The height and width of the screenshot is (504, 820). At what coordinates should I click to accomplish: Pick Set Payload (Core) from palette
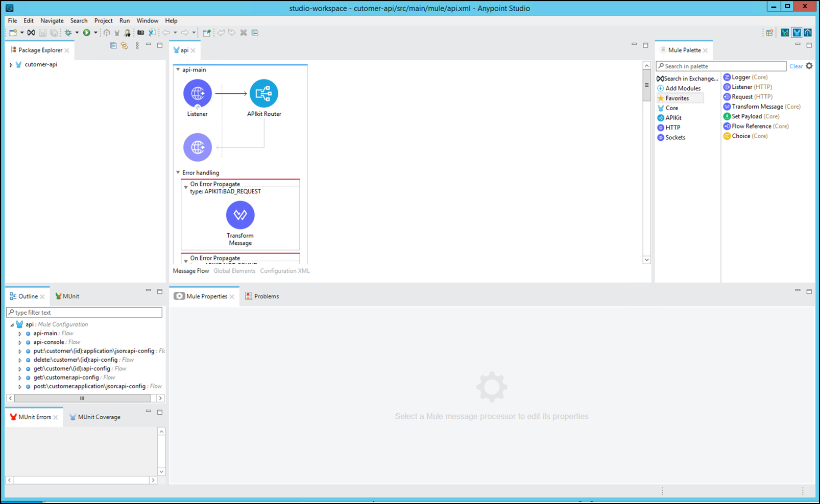751,117
